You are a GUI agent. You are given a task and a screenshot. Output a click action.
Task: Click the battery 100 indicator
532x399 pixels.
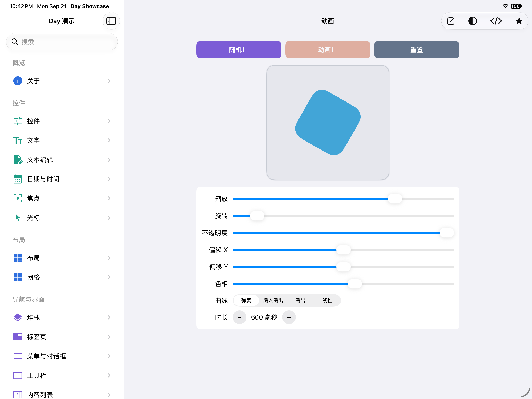tap(516, 6)
